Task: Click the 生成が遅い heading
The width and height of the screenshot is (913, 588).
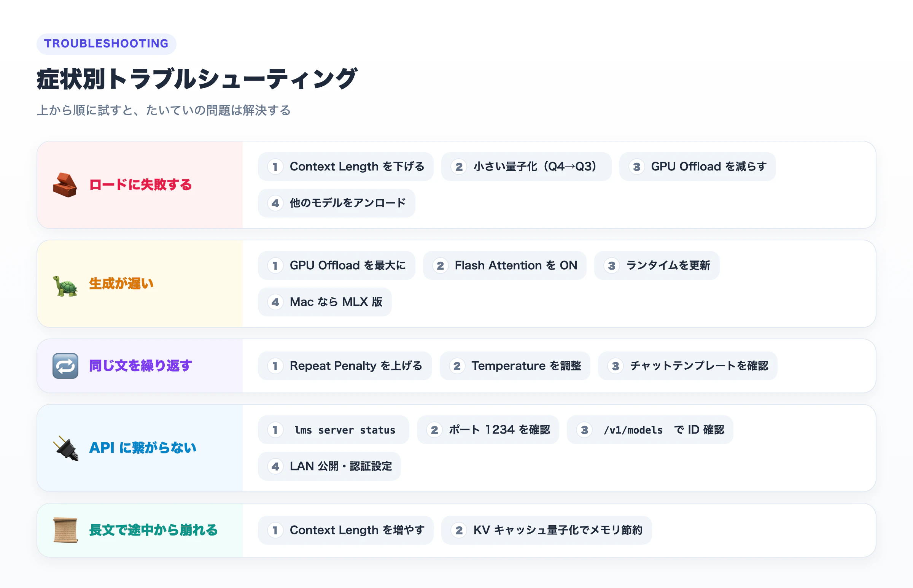Action: click(x=121, y=284)
